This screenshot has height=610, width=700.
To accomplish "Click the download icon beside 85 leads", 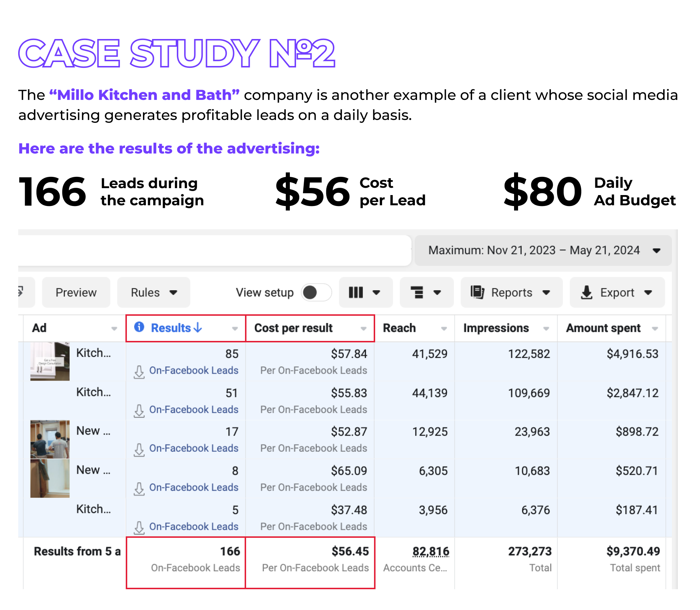I will [x=139, y=372].
